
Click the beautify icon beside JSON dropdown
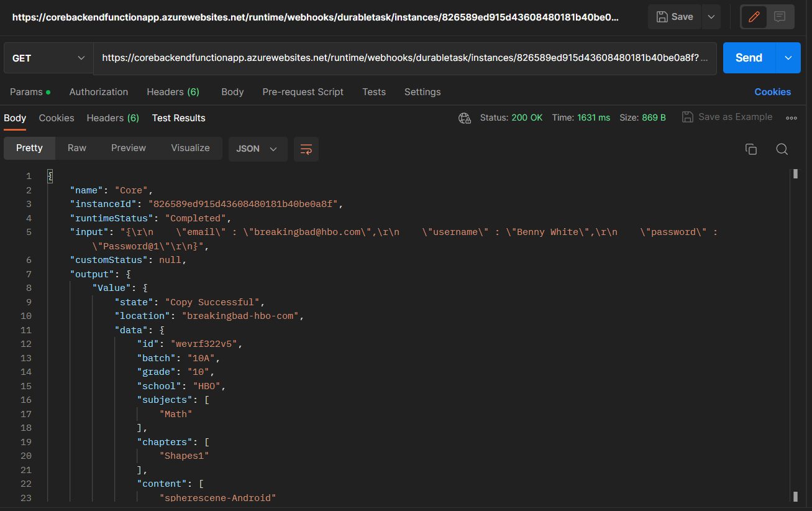coord(306,149)
